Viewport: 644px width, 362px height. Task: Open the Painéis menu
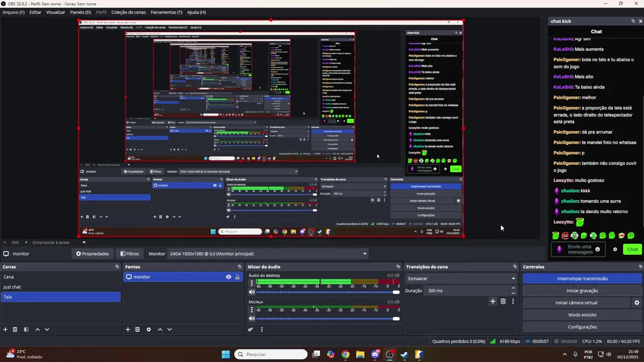(80, 12)
